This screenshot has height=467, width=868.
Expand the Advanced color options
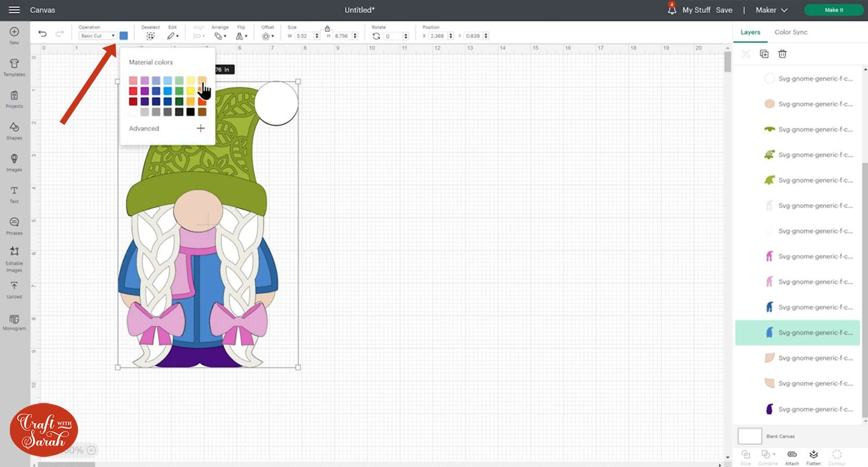coord(200,128)
